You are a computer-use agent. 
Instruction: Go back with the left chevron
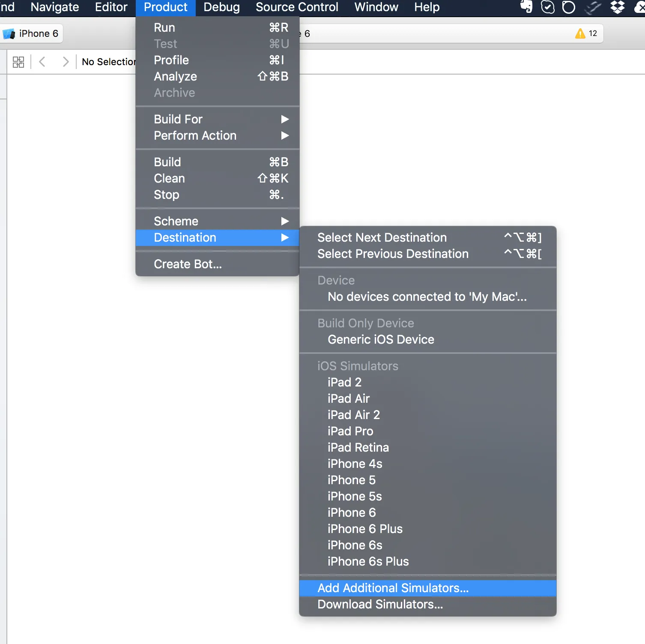click(42, 62)
